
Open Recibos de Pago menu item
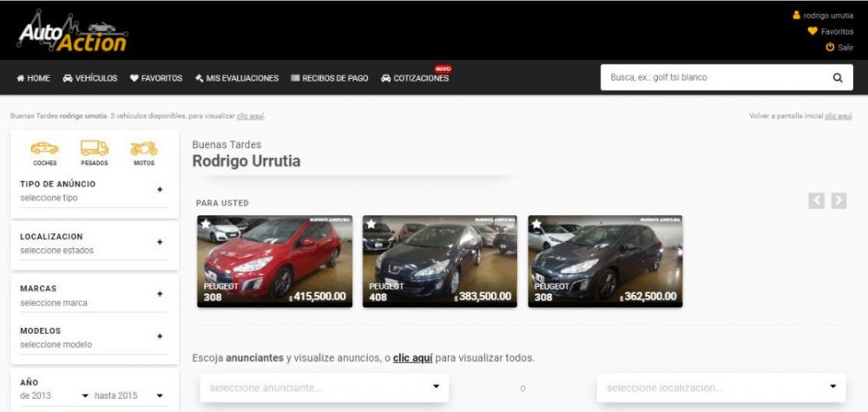tap(329, 78)
